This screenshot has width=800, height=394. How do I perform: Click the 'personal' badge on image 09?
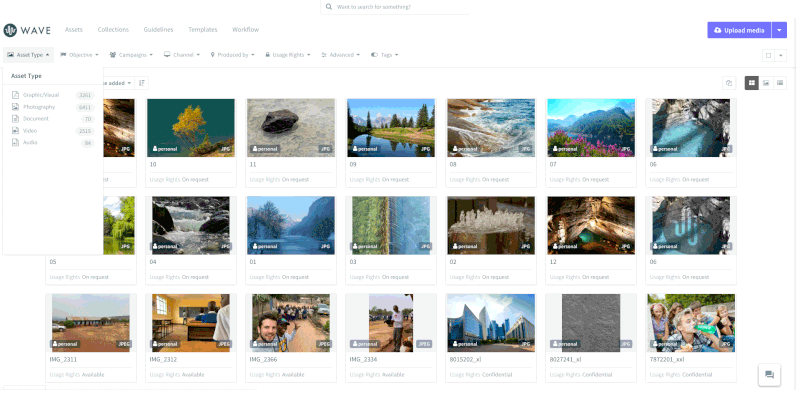click(365, 149)
